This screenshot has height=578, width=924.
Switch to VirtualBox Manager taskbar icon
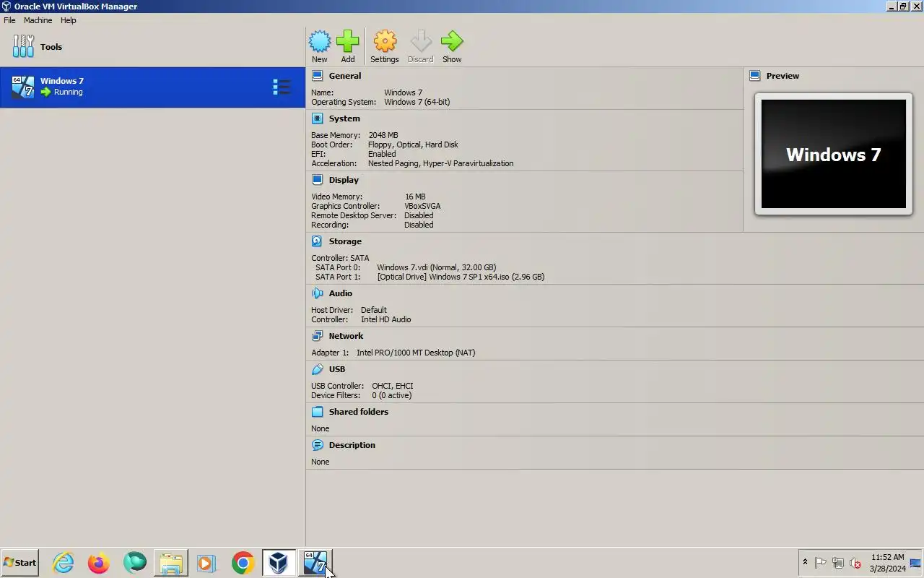click(279, 563)
